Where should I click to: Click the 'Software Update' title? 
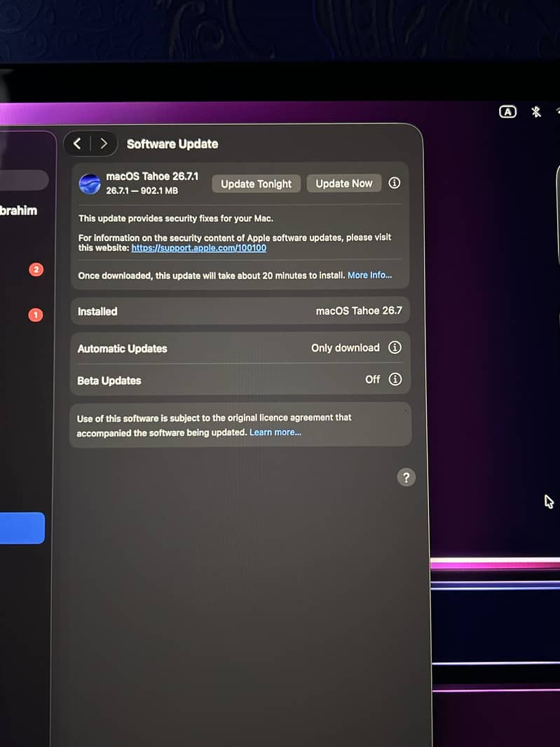point(172,144)
